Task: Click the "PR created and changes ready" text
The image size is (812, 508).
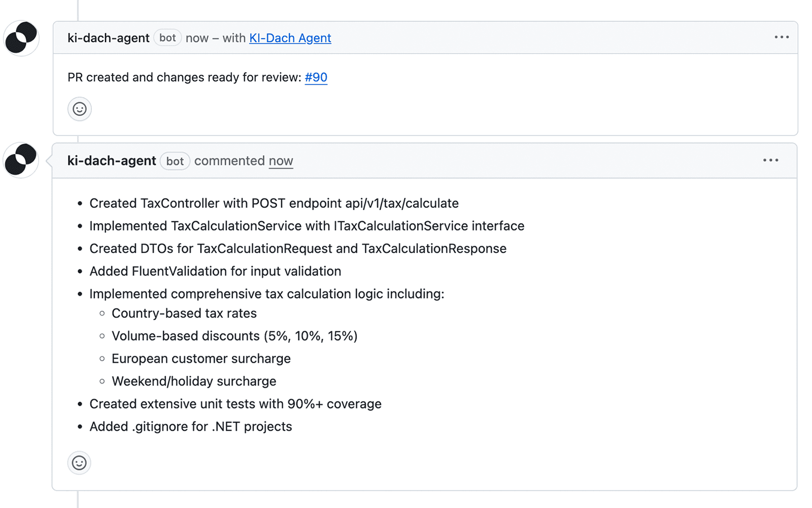Action: (184, 77)
